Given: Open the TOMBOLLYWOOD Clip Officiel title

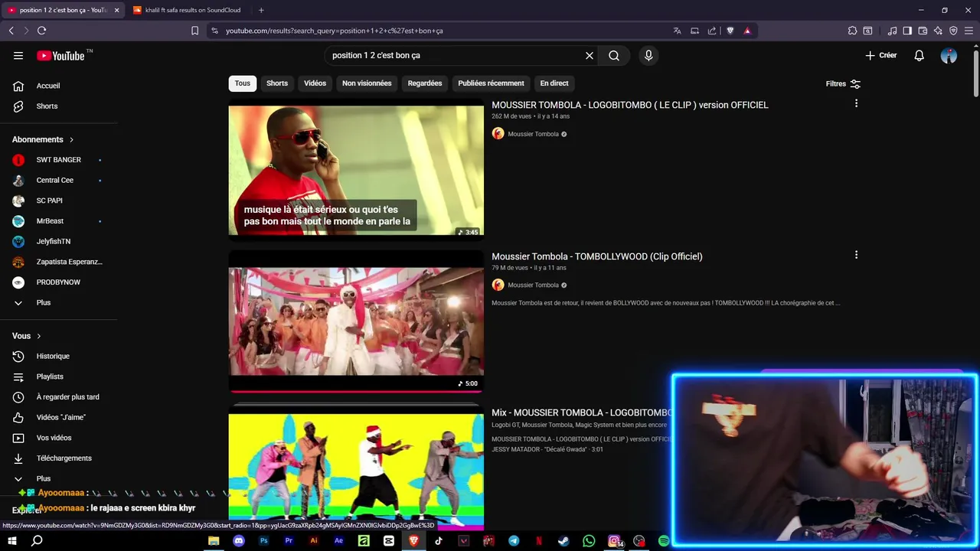Looking at the screenshot, I should 596,256.
